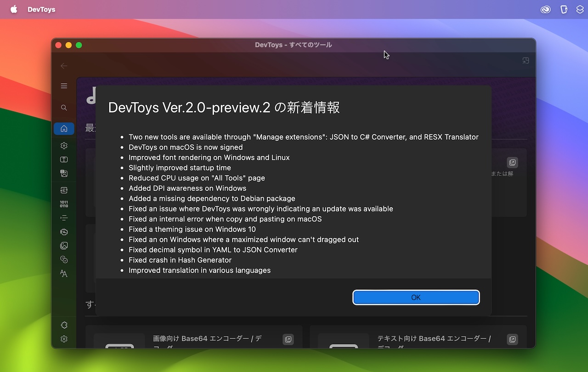This screenshot has width=588, height=372.
Task: Click the OK button in the release notes dialog
Action: click(416, 298)
